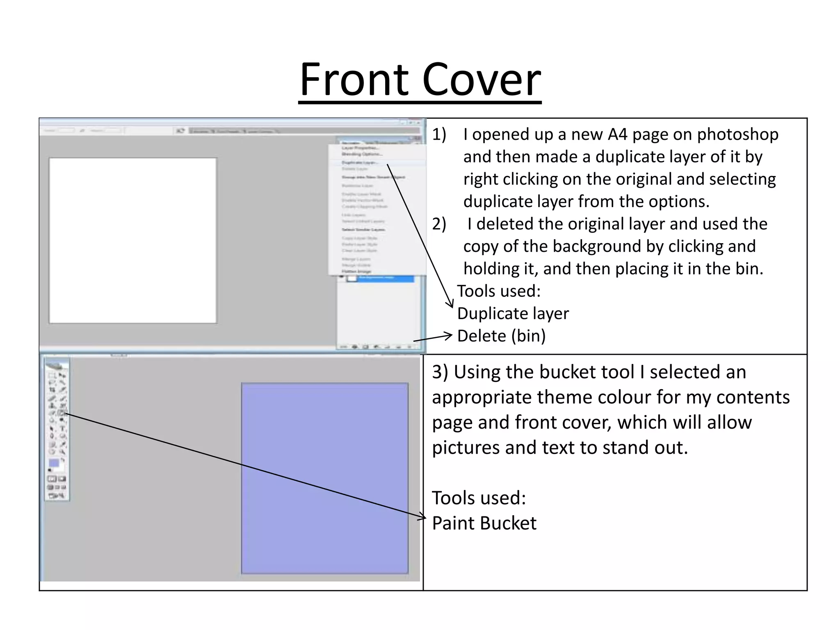This screenshot has width=840, height=630.
Task: Select the Zoom tool in toolbox
Action: [x=62, y=452]
